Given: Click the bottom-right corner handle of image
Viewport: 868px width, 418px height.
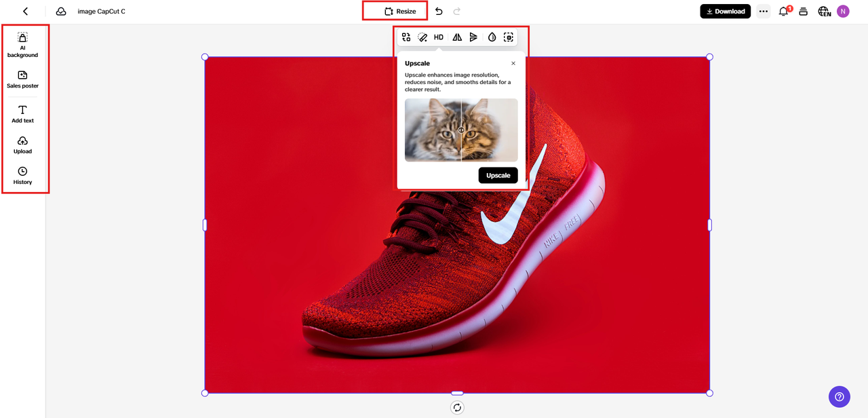Looking at the screenshot, I should pos(710,393).
